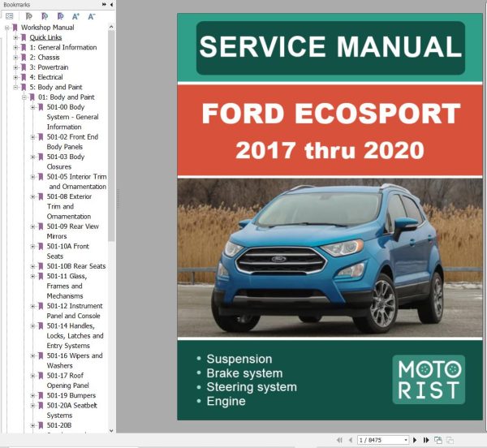Image resolution: width=487 pixels, height=448 pixels.
Task: Click the bookmarks scrollbar up arrow
Action: click(111, 28)
